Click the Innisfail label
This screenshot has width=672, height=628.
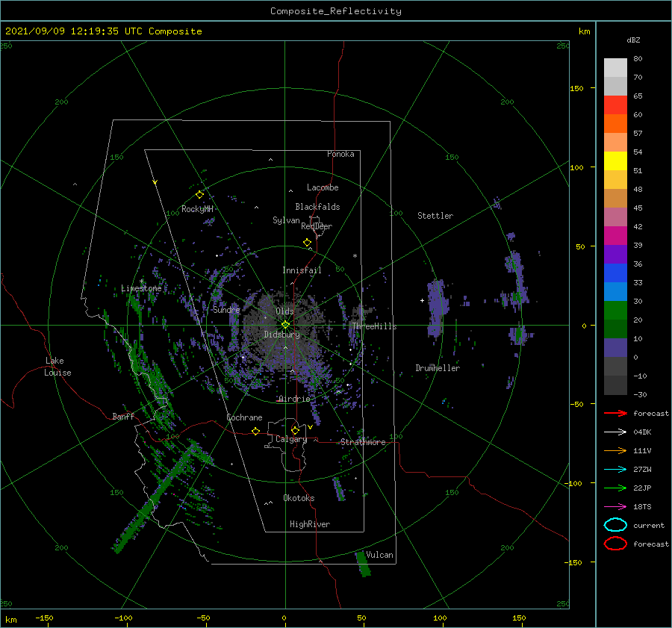tap(302, 270)
